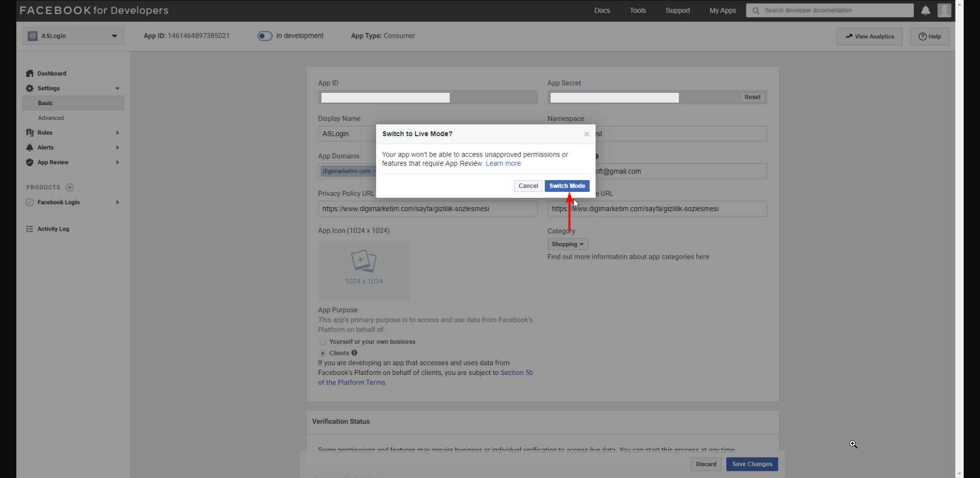Click the contact email field

click(681, 171)
